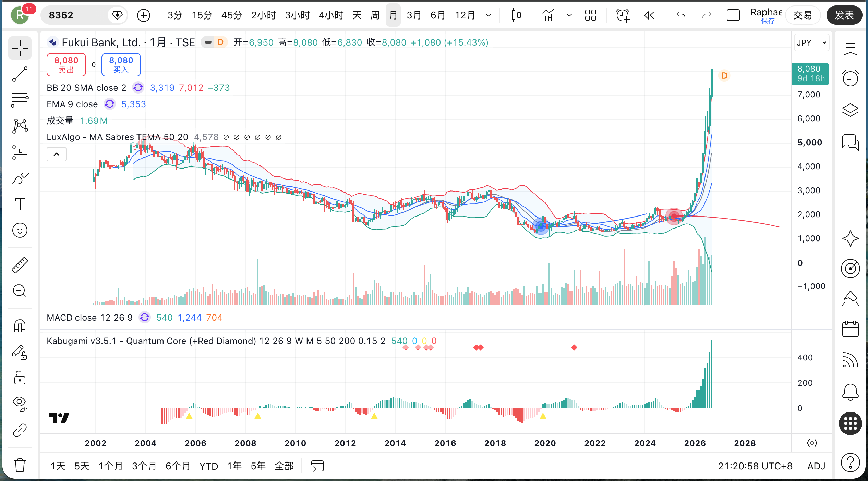Viewport: 868px width, 481px height.
Task: Open the watchlist panel icon
Action: click(x=851, y=48)
